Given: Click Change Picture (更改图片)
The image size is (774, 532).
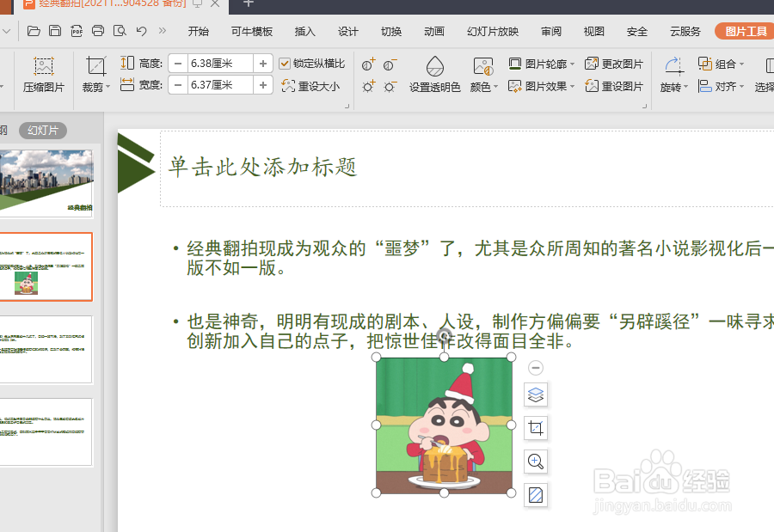Looking at the screenshot, I should [614, 64].
